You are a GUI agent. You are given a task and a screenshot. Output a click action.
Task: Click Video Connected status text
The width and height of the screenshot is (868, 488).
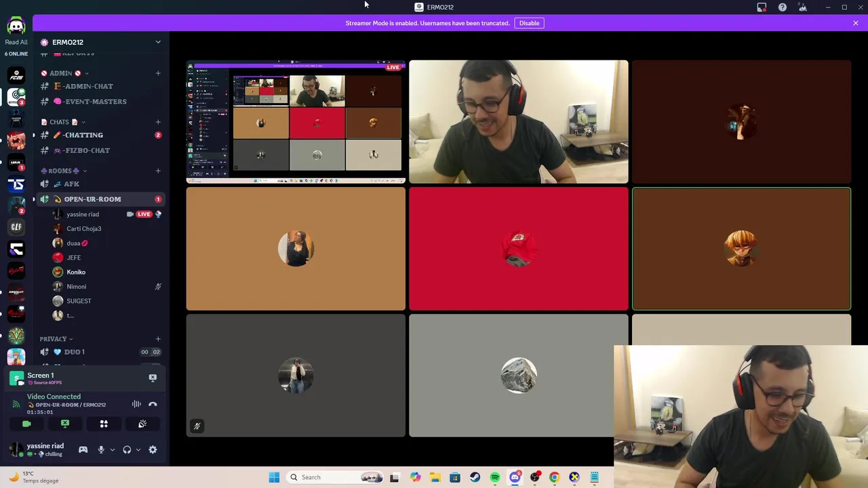point(54,396)
